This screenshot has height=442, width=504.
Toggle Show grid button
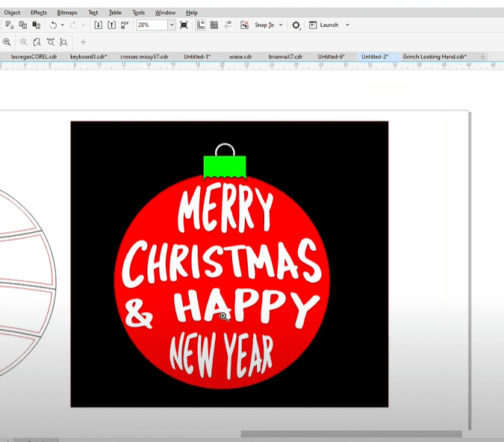214,25
